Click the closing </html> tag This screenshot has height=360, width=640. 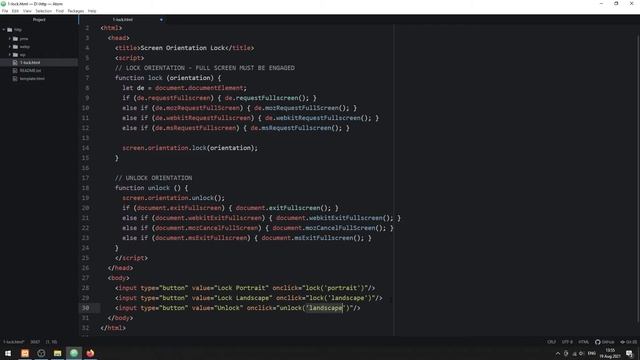click(x=113, y=328)
